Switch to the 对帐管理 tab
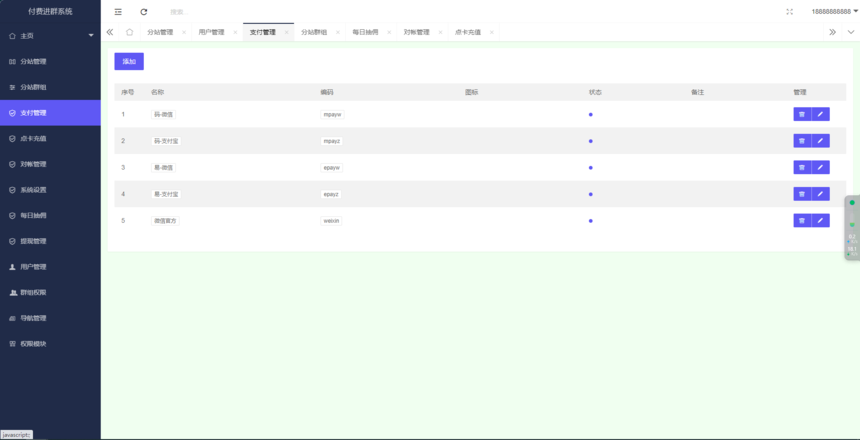This screenshot has width=860, height=440. click(x=417, y=32)
